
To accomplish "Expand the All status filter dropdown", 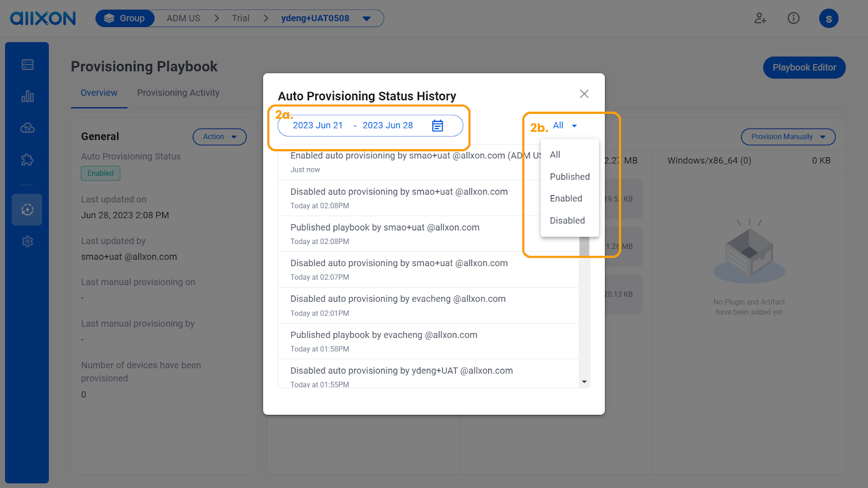I will [565, 126].
